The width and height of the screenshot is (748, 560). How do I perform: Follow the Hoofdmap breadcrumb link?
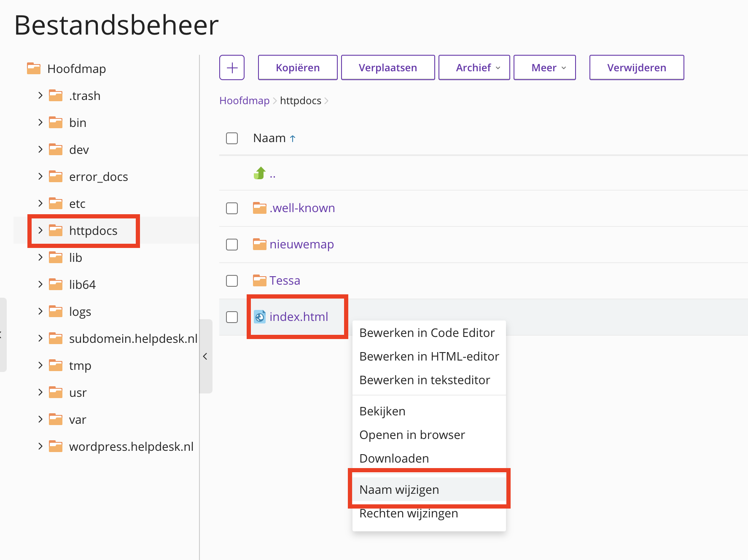coord(244,101)
